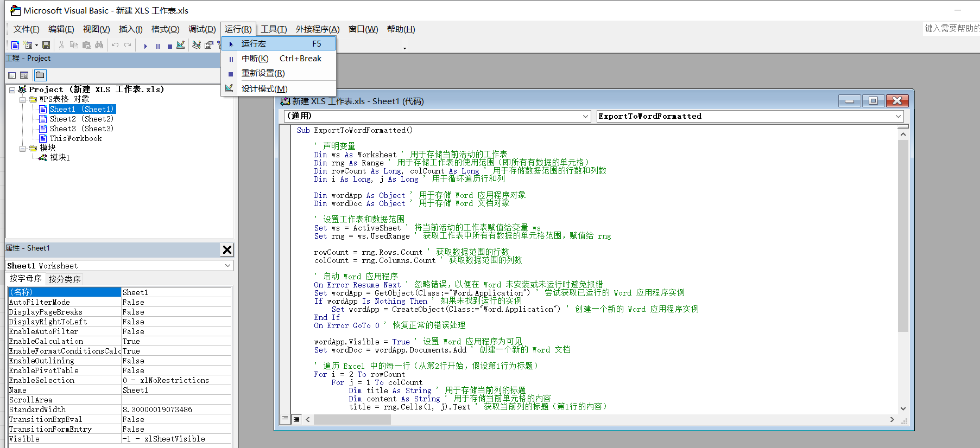Click the Cut (scissors) toolbar icon
The height and width of the screenshot is (448, 980).
tap(61, 45)
